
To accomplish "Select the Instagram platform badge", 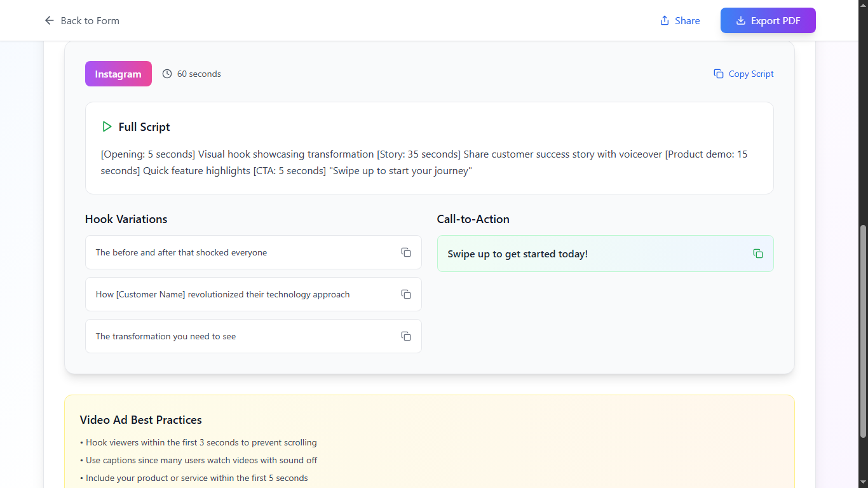I will [118, 74].
